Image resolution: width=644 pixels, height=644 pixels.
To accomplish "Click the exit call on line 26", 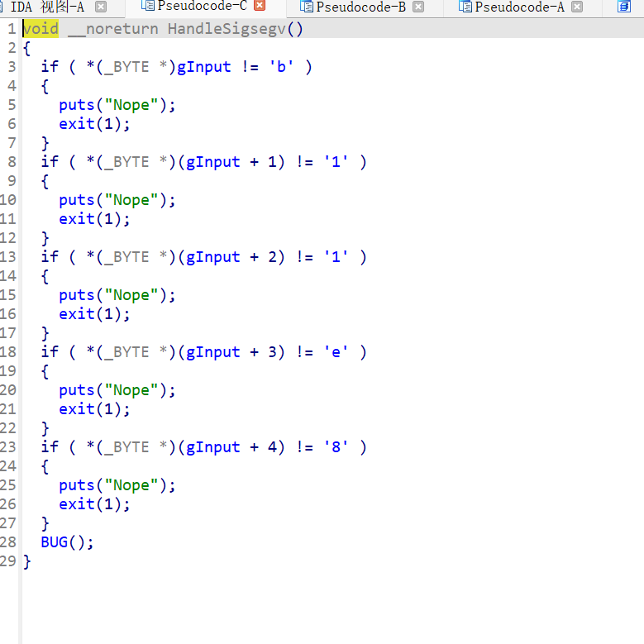I will [77, 504].
